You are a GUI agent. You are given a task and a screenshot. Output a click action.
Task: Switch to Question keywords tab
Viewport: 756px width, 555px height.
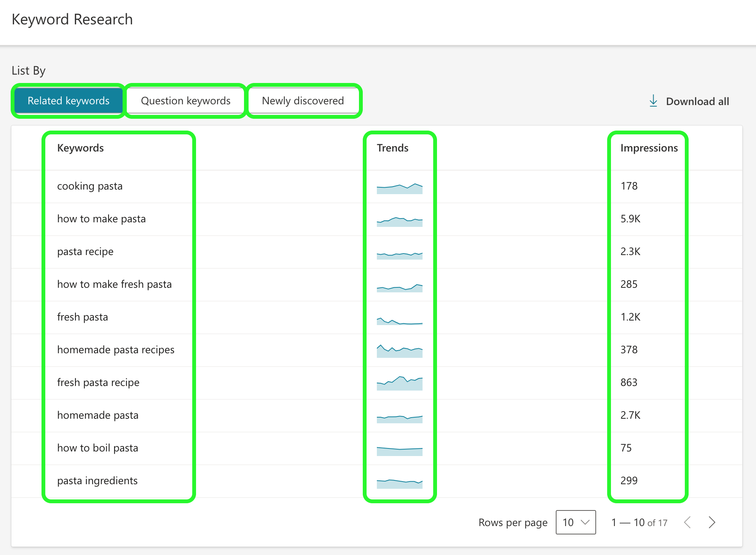point(186,101)
